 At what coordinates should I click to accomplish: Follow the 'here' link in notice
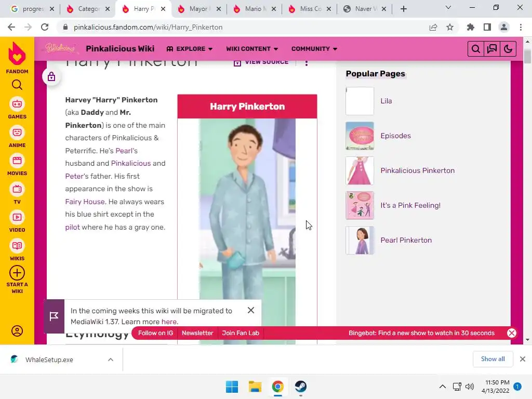[169, 322]
